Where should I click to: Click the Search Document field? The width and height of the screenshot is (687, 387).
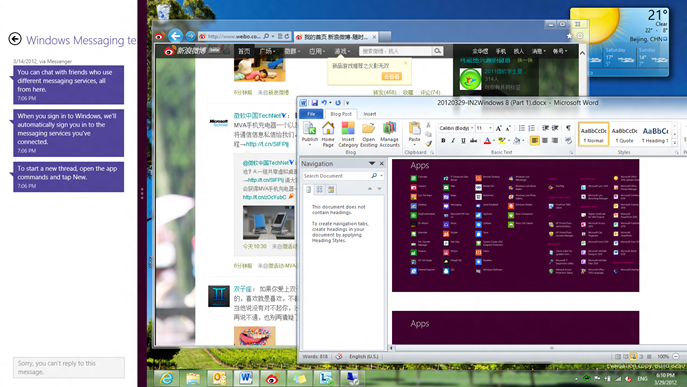(336, 176)
